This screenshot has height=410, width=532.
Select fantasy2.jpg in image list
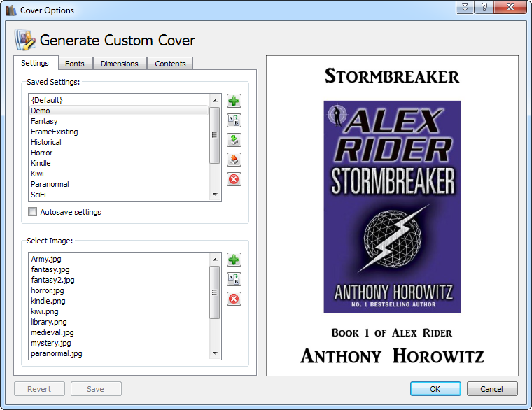pos(119,280)
